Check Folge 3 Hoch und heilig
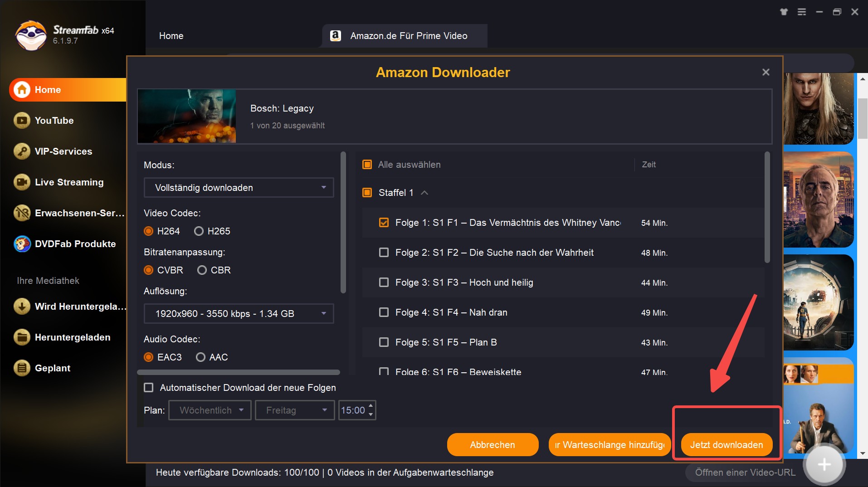 click(x=384, y=282)
